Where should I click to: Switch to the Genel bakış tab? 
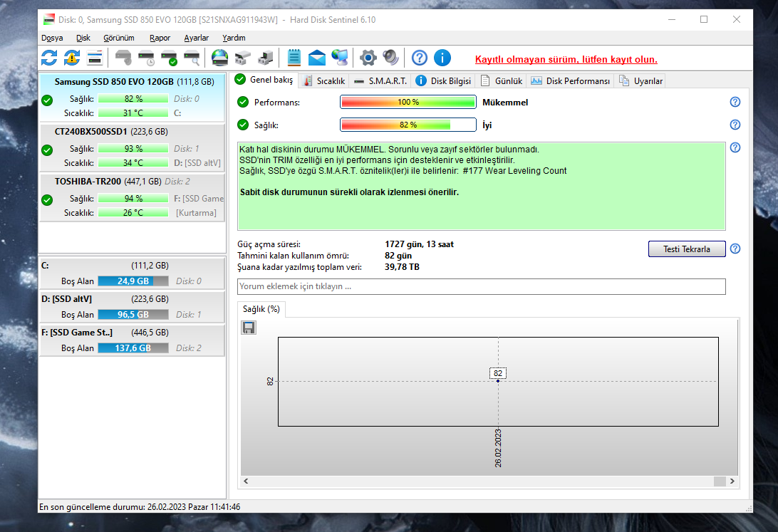[264, 79]
